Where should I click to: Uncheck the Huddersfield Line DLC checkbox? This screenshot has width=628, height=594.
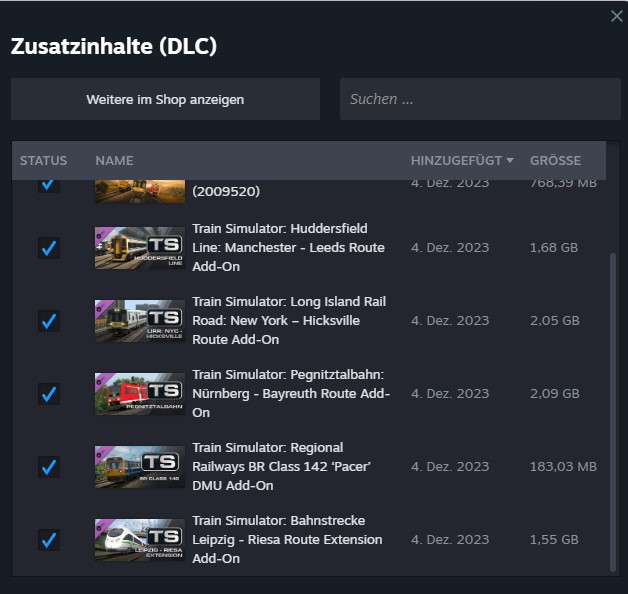tap(49, 247)
